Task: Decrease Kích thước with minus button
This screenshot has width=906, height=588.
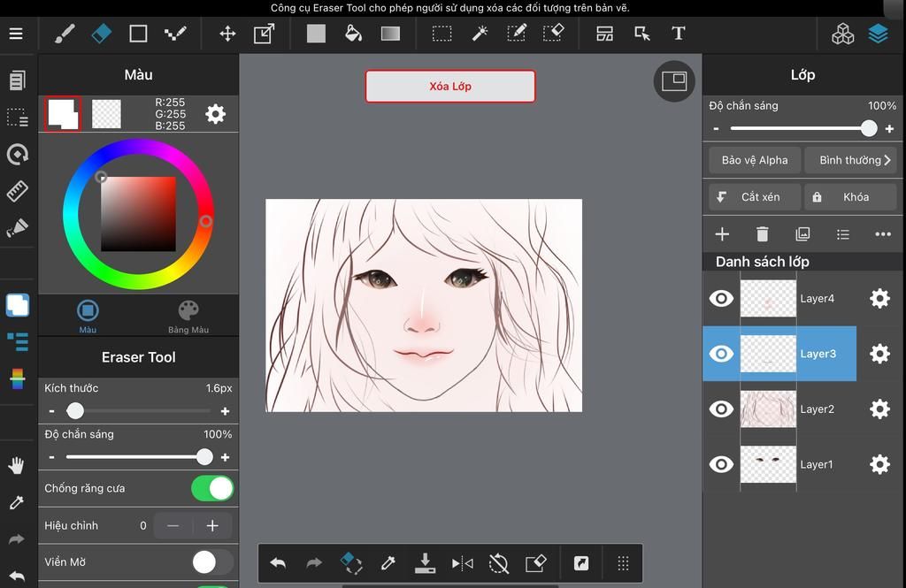Action: [52, 411]
